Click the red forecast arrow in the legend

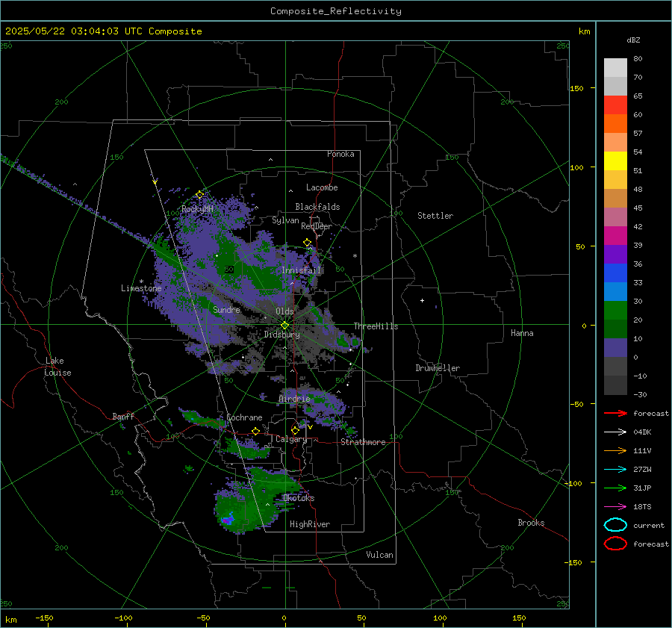coord(615,413)
